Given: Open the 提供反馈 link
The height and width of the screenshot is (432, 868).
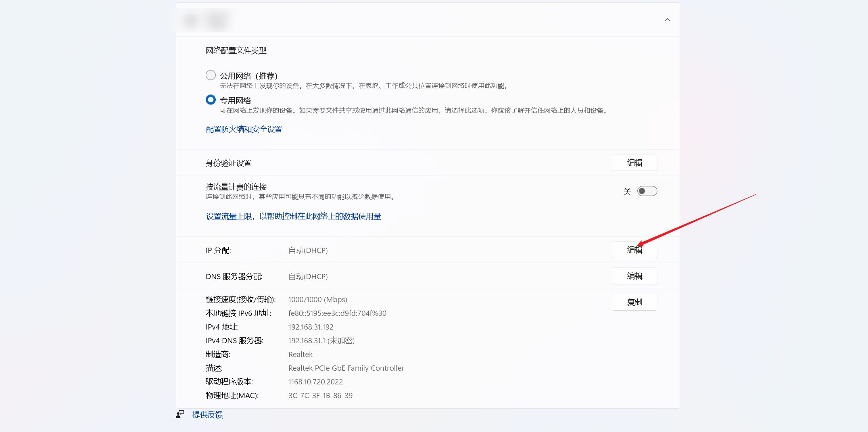Looking at the screenshot, I should [207, 415].
